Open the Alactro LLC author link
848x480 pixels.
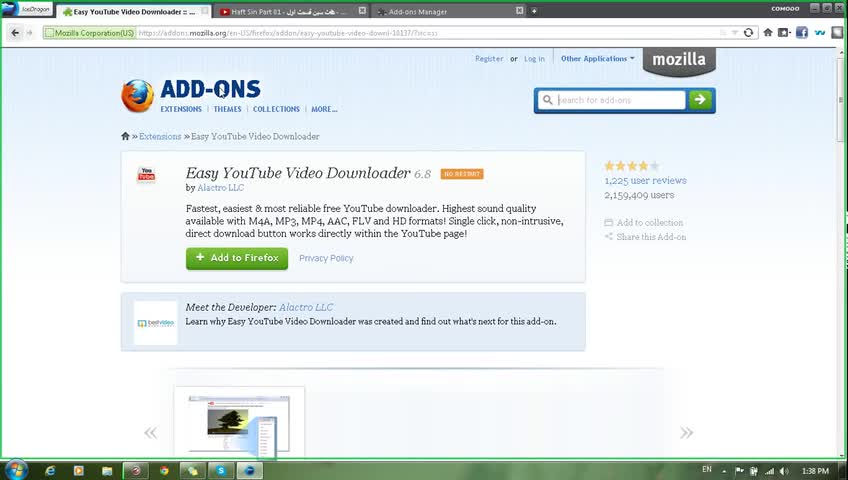(x=221, y=188)
